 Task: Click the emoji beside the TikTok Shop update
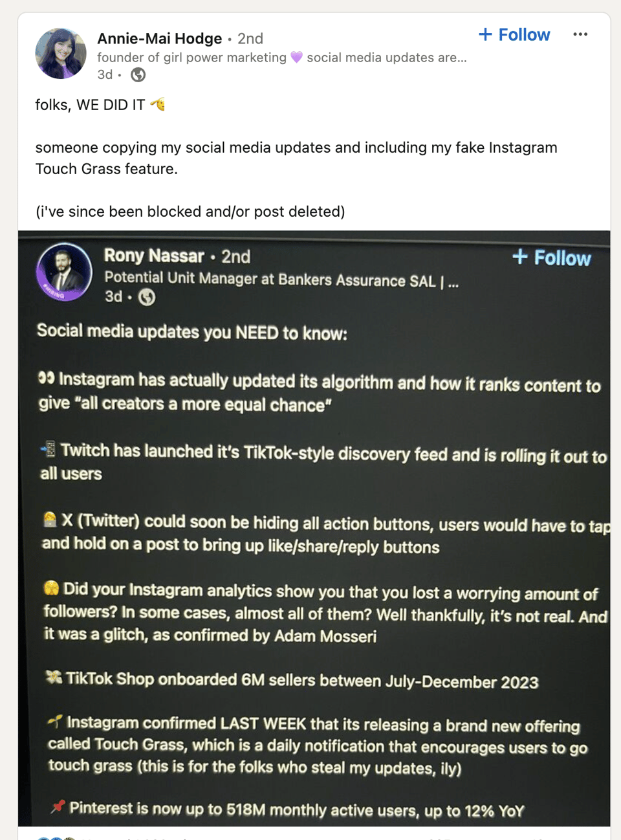click(x=54, y=677)
